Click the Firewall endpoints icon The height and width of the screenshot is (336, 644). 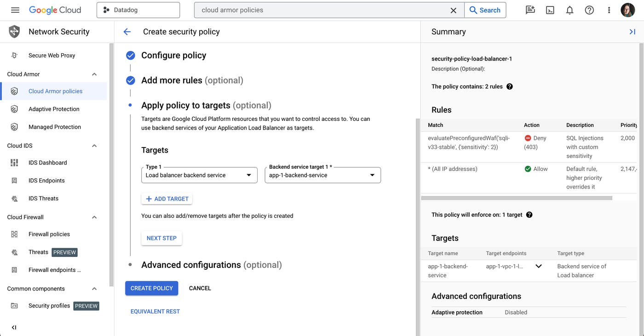click(14, 270)
